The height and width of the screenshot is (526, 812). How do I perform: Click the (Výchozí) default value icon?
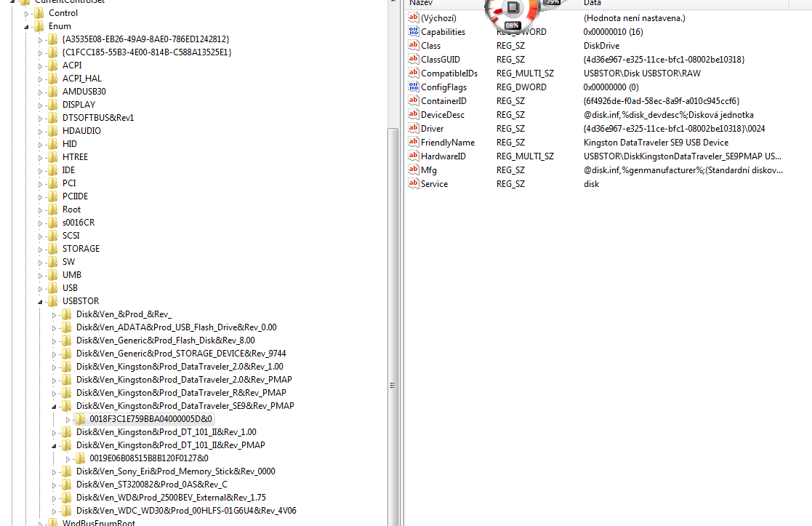click(x=413, y=18)
